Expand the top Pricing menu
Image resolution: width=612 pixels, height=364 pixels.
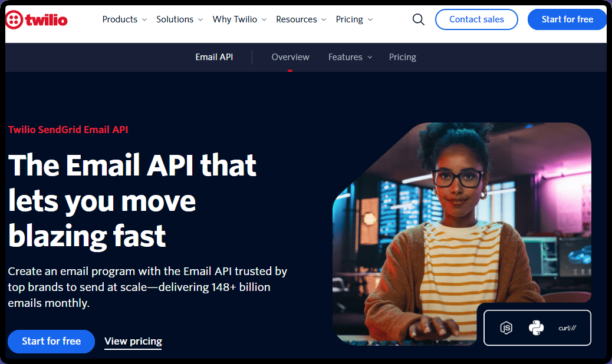pyautogui.click(x=354, y=19)
